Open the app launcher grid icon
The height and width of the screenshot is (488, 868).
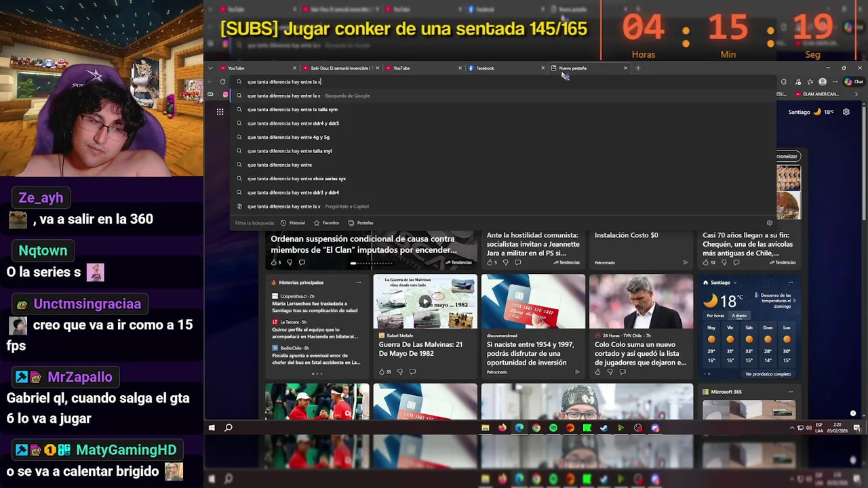point(220,112)
